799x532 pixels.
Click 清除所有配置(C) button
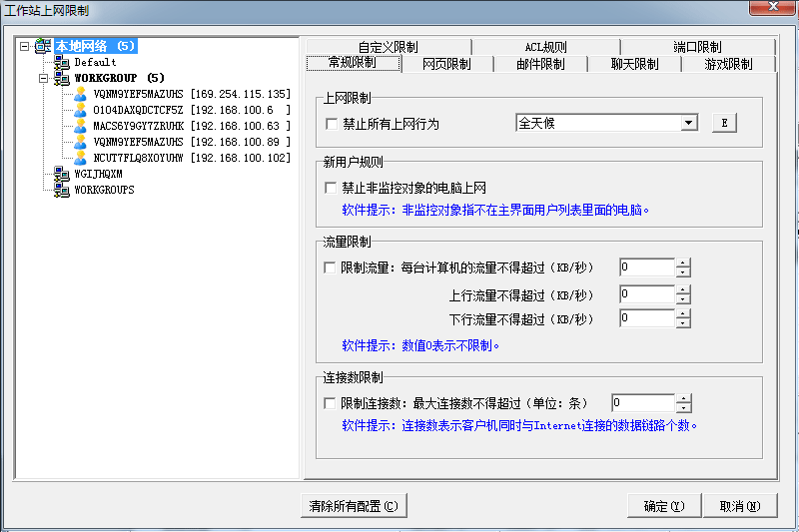pos(354,506)
